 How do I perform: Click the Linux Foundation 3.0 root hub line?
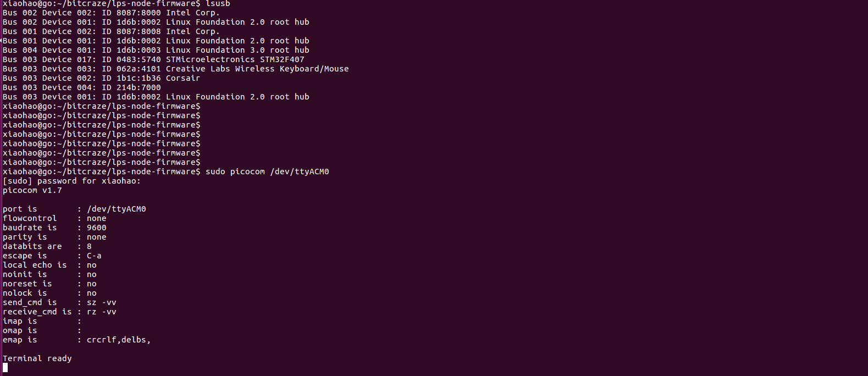[x=156, y=50]
